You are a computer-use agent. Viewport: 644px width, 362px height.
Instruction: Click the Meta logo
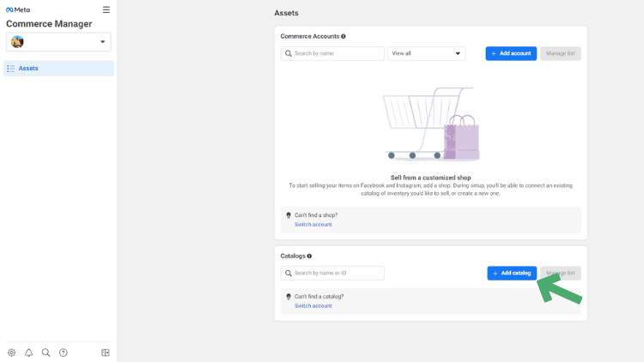[18, 9]
